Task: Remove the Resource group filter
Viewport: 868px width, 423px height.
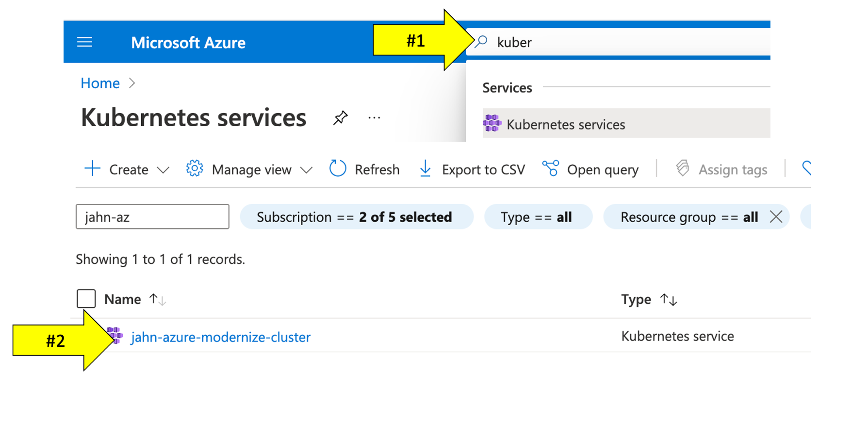Action: [x=776, y=217]
